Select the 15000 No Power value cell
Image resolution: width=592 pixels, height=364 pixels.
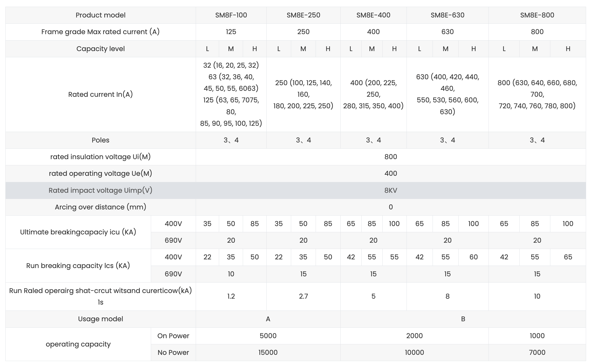pos(268,352)
